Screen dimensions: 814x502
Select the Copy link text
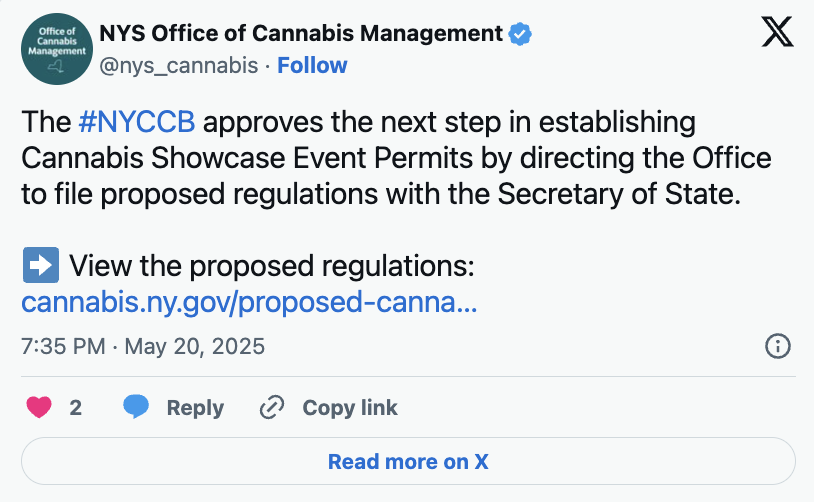[350, 408]
